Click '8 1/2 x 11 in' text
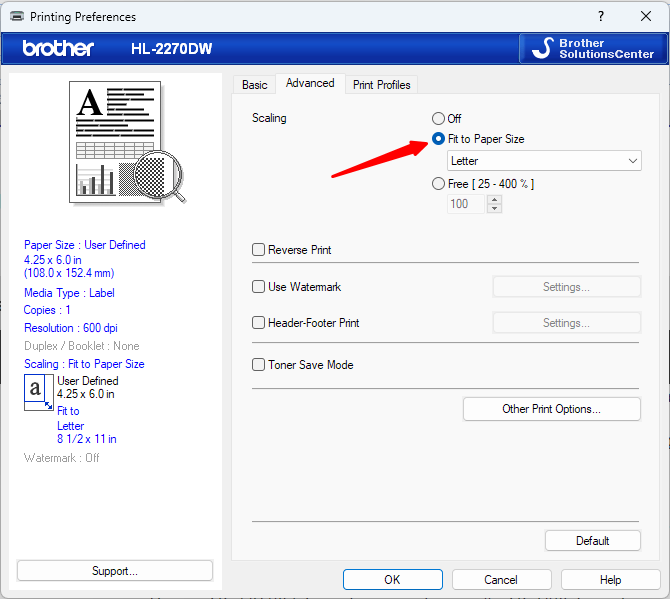 [87, 439]
